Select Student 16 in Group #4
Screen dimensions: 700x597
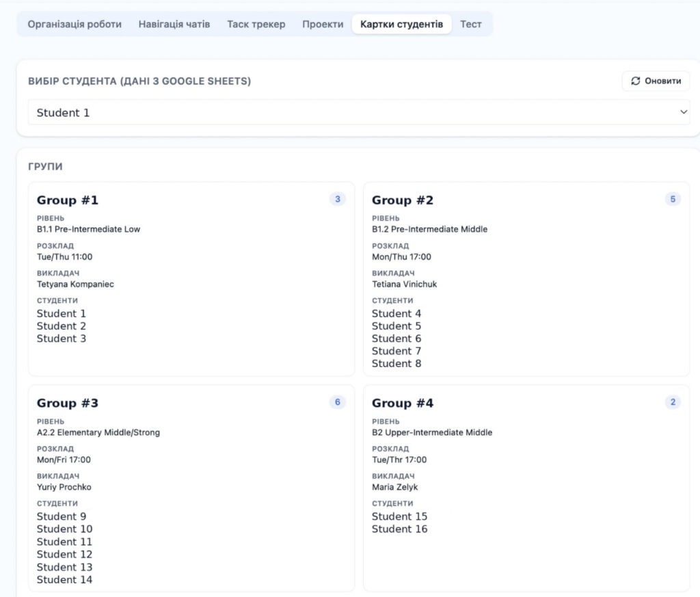pos(399,529)
